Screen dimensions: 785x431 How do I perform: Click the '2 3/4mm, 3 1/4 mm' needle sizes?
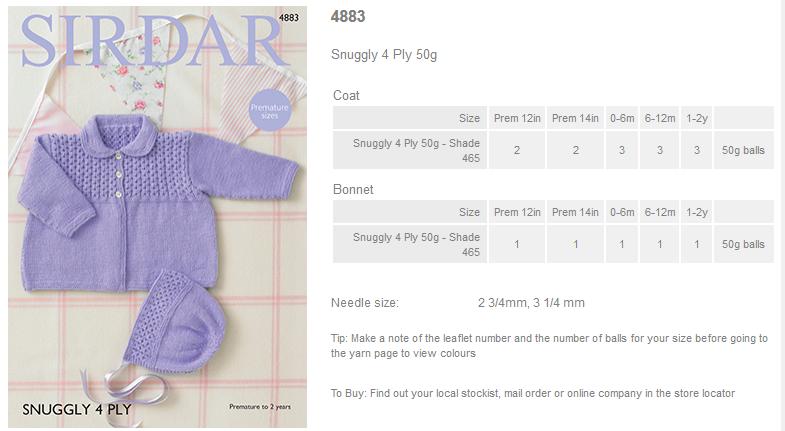tap(531, 302)
